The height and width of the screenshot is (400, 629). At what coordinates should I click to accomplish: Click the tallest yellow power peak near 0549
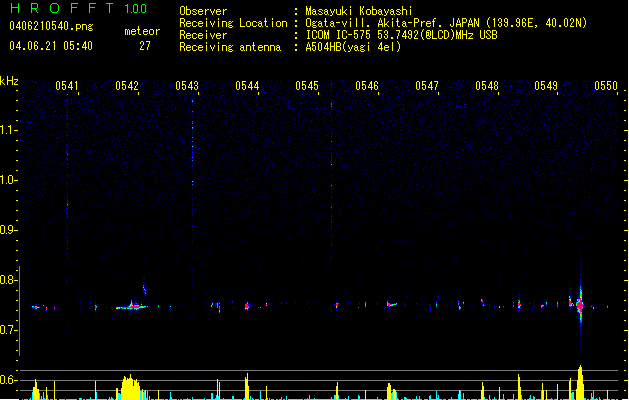tap(580, 382)
